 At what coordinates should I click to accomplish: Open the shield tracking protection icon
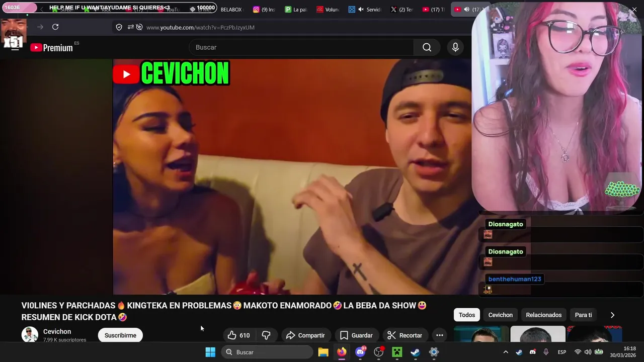pyautogui.click(x=119, y=27)
